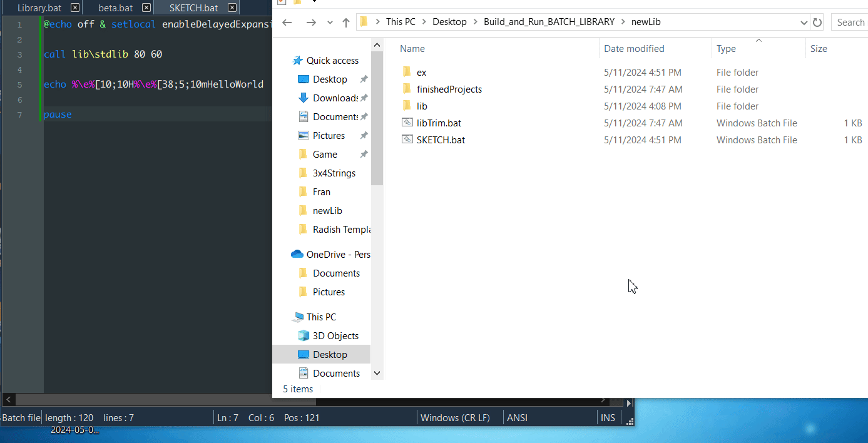The height and width of the screenshot is (443, 868).
Task: Select the 'lib' folder icon
Action: coord(407,106)
